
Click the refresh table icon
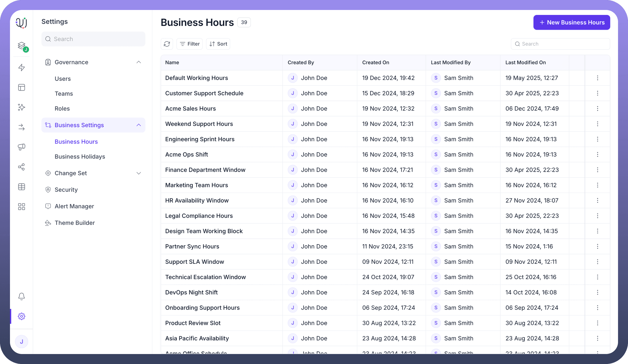point(167,44)
